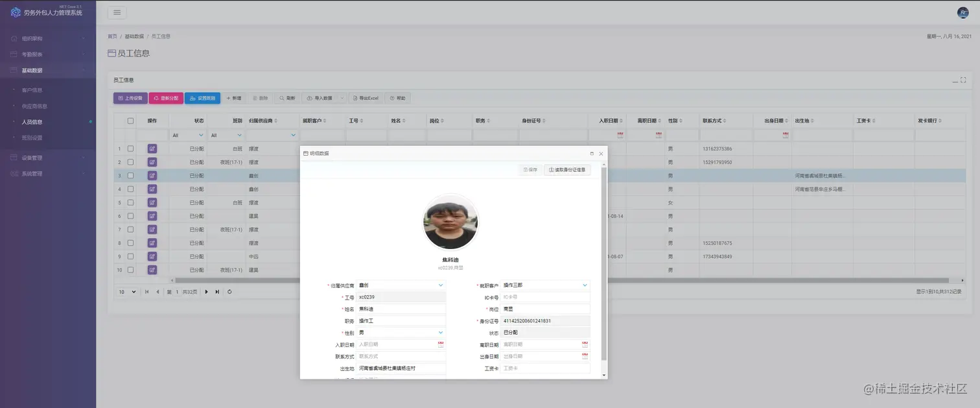980x408 pixels.
Task: Click the 设置班别 button
Action: pos(202,98)
